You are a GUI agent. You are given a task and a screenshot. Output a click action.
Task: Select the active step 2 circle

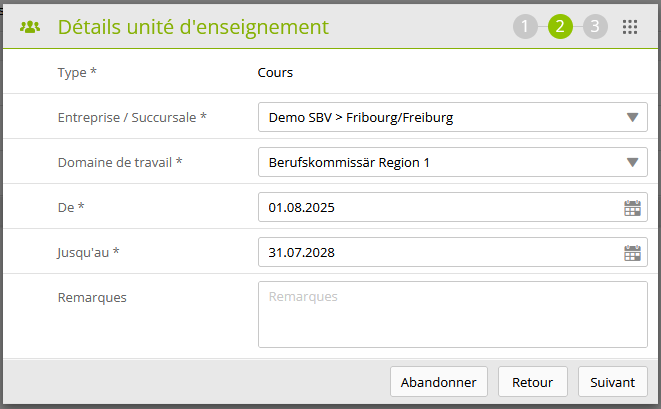[x=560, y=27]
